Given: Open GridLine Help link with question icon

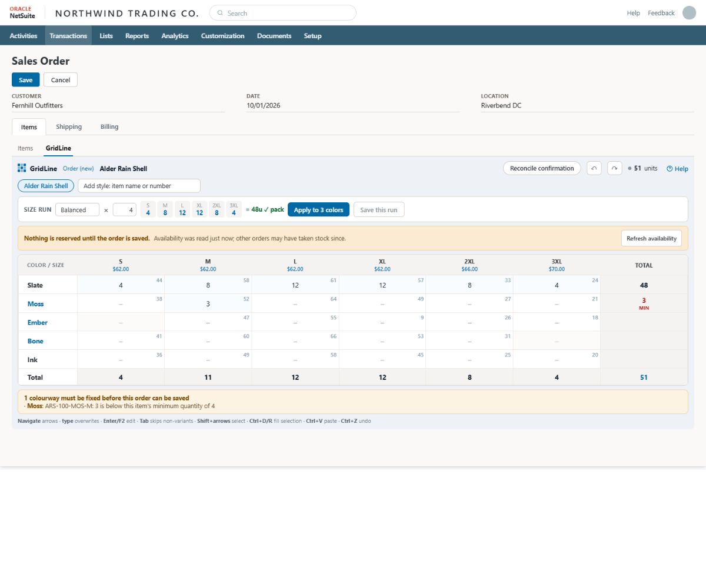Looking at the screenshot, I should click(x=677, y=169).
